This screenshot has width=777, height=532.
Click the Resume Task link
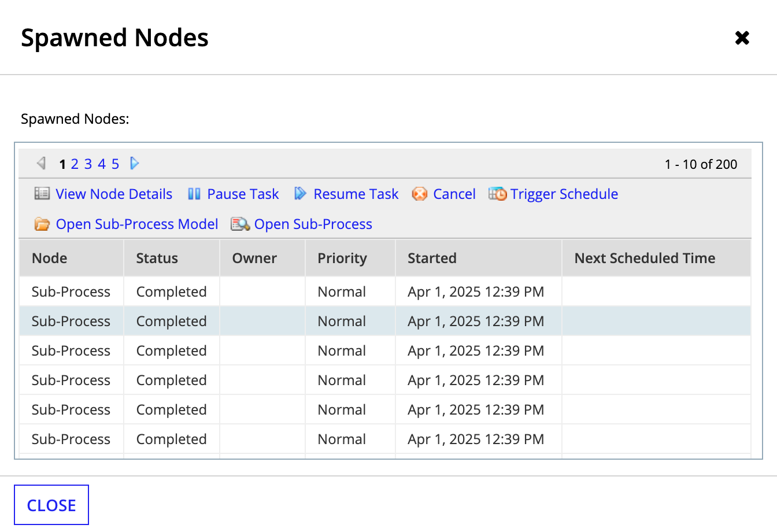[x=356, y=194]
